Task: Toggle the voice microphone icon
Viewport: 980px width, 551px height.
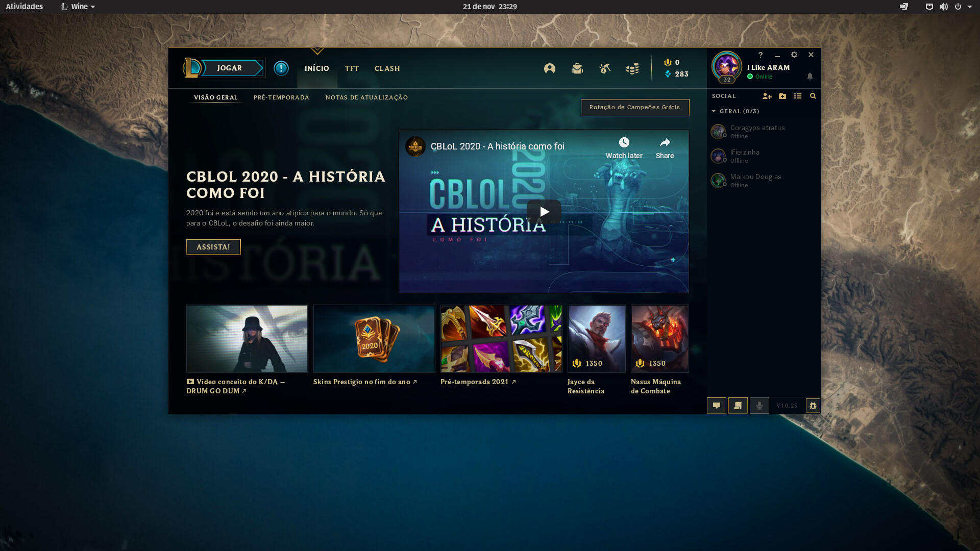Action: [759, 406]
